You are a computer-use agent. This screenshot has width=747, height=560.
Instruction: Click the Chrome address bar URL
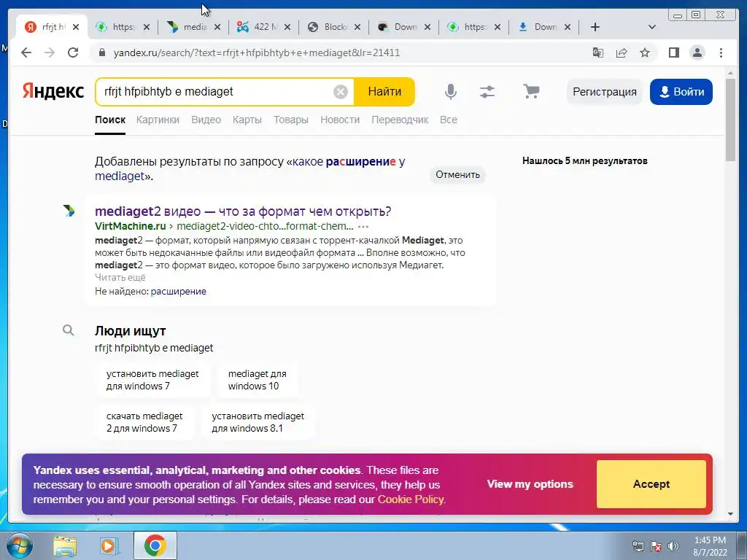pyautogui.click(x=256, y=52)
